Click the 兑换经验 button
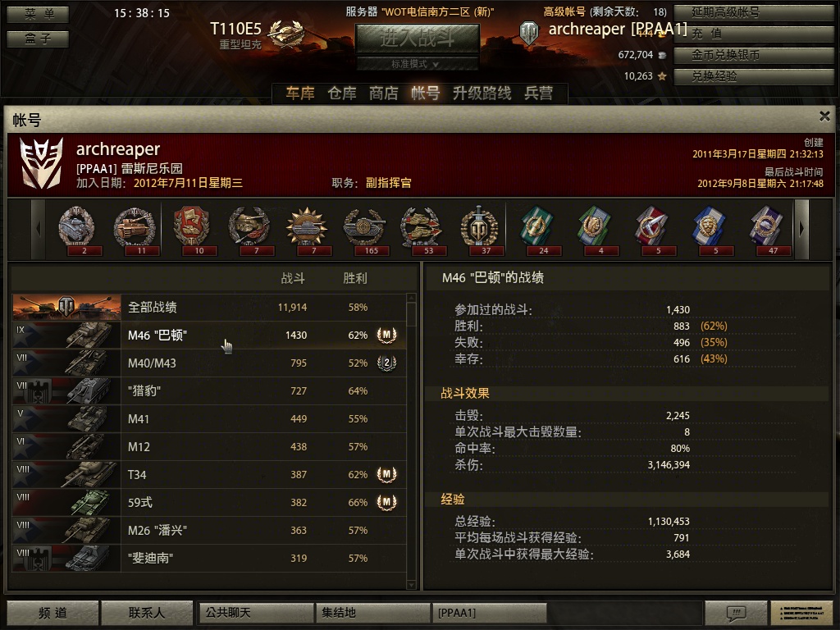 click(x=754, y=76)
